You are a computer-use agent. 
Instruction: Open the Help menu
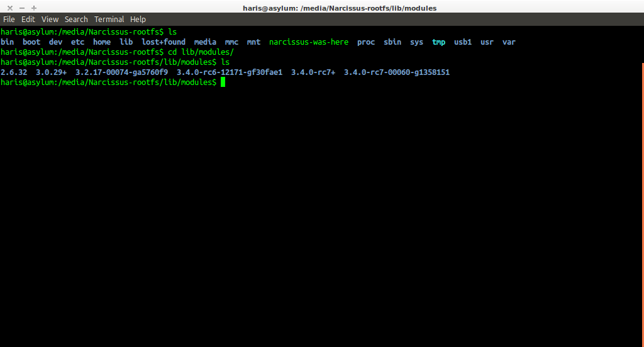click(x=138, y=20)
